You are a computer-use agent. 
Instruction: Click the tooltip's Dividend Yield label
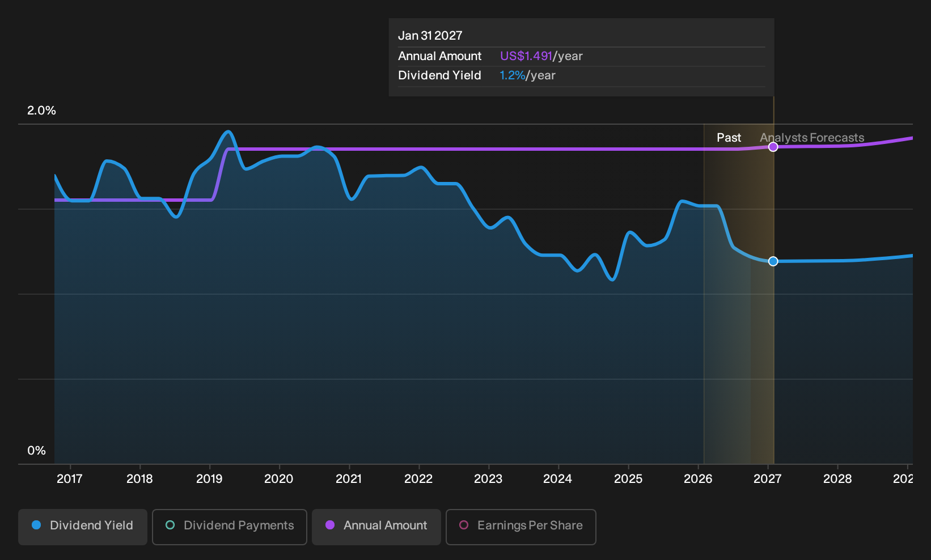pyautogui.click(x=439, y=75)
